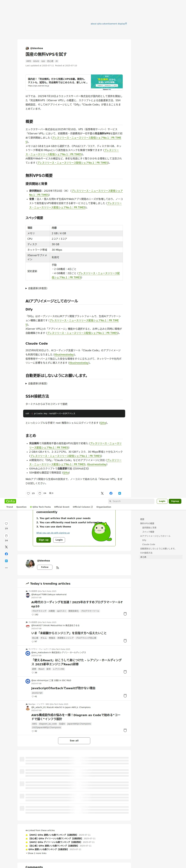
Task: Click comment icon showing 0 below article
Action: tap(50, 493)
